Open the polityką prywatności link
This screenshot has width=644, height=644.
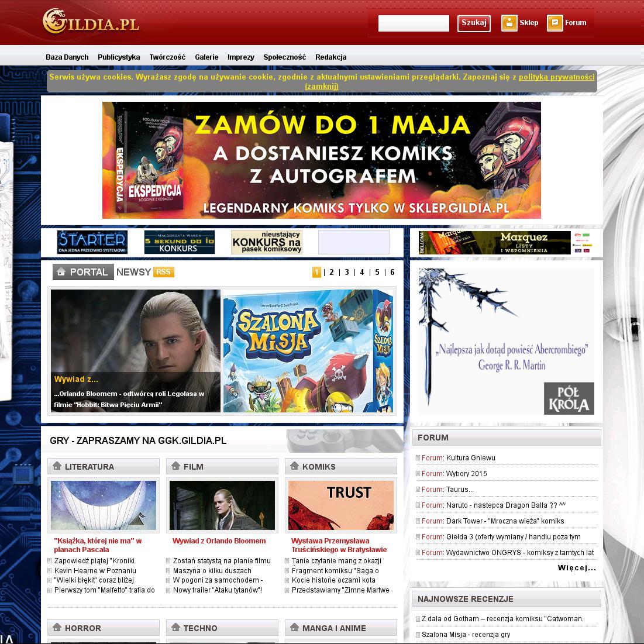coord(556,77)
